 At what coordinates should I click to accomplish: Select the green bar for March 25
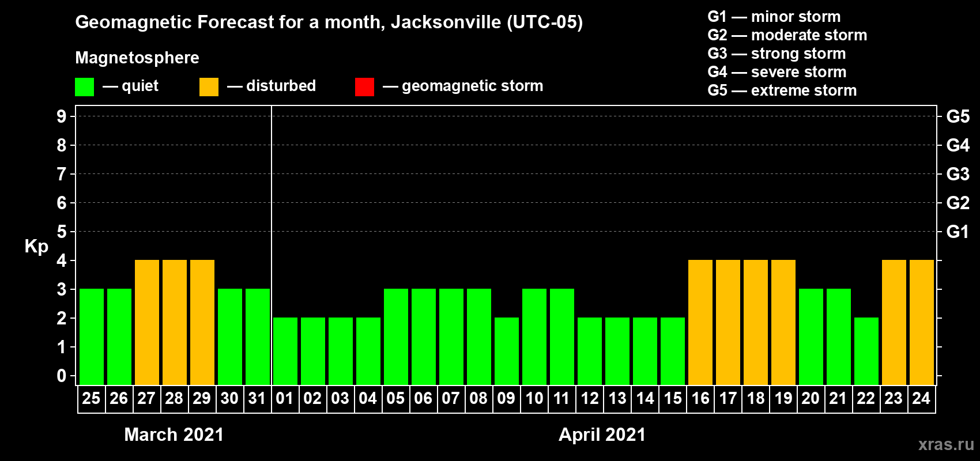point(92,337)
